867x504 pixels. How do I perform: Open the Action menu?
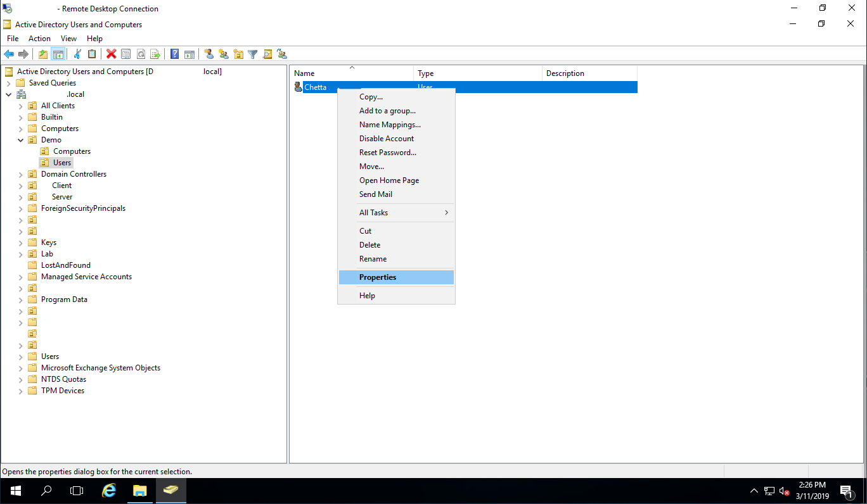[39, 39]
